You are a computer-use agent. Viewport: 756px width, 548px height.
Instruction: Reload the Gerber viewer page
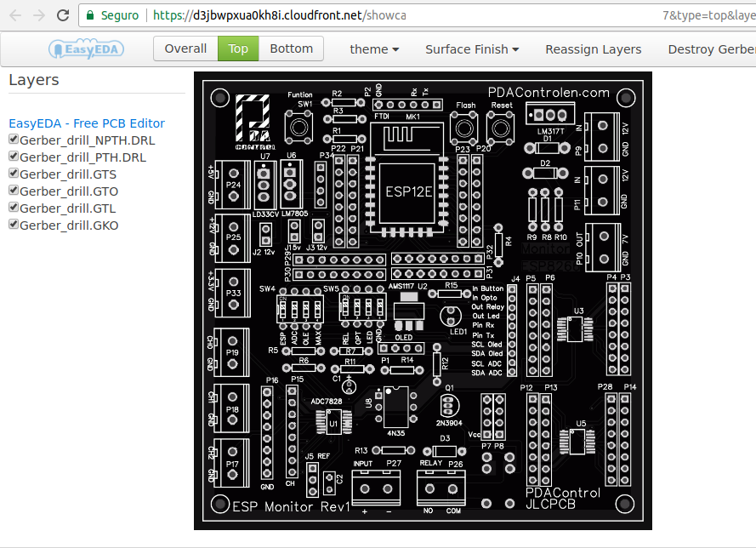pos(63,15)
